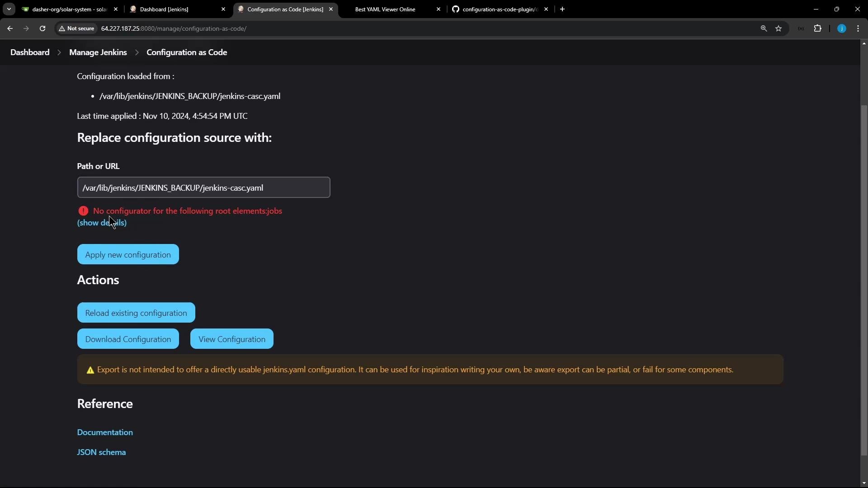The height and width of the screenshot is (488, 868).
Task: Open the browser extensions puzzle icon
Action: point(818,28)
